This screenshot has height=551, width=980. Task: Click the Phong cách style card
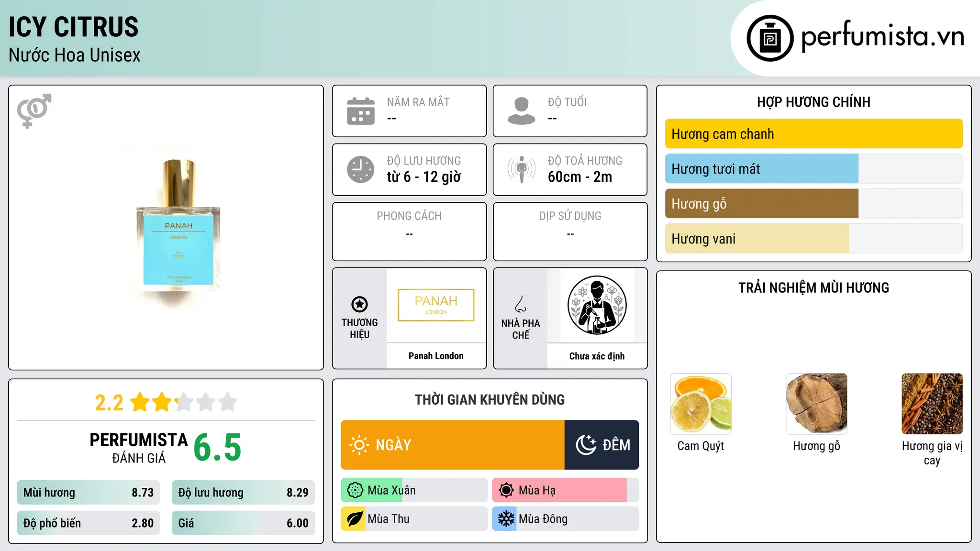[409, 231]
